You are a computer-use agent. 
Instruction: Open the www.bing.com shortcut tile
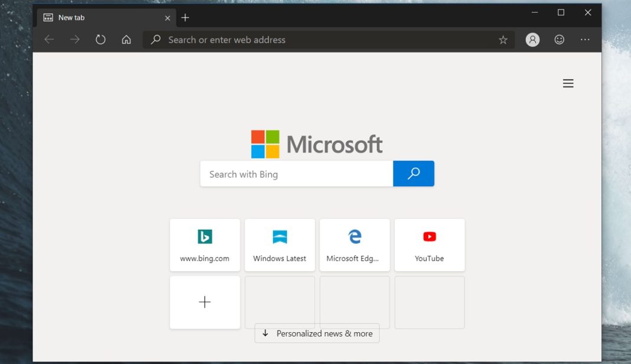(204, 245)
